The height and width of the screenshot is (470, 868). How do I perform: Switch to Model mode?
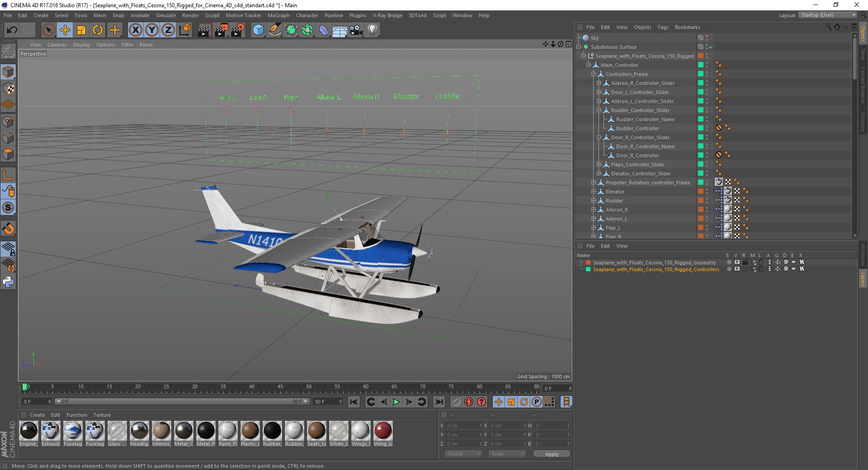coord(8,72)
